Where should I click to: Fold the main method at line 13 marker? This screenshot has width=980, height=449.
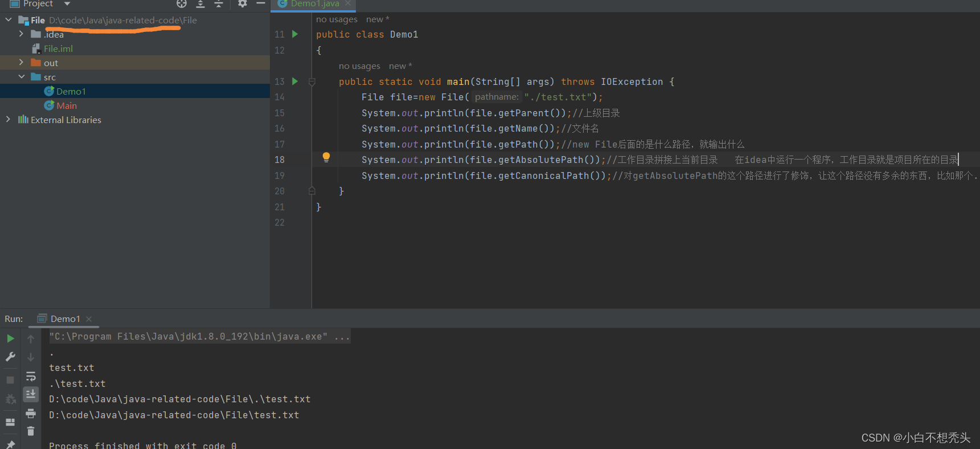click(312, 82)
